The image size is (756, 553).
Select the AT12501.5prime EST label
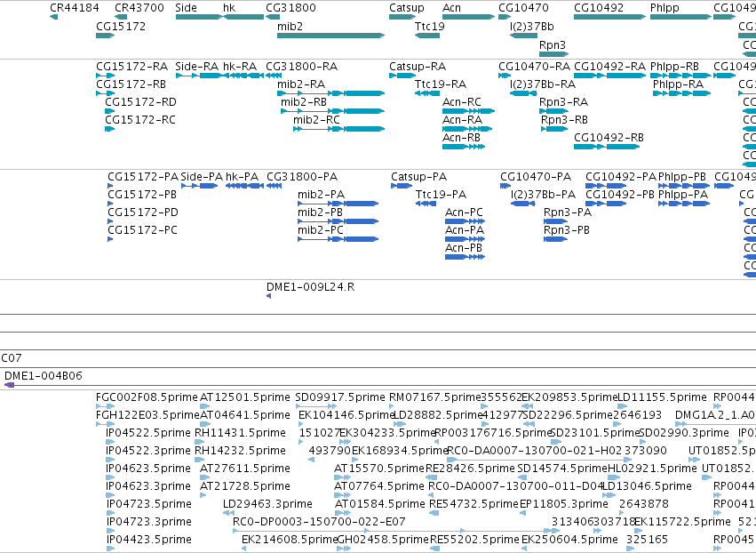click(x=245, y=397)
